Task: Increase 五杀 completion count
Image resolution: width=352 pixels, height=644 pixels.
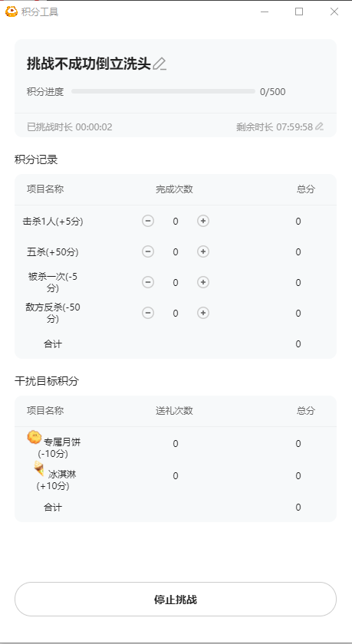Action: pyautogui.click(x=203, y=251)
